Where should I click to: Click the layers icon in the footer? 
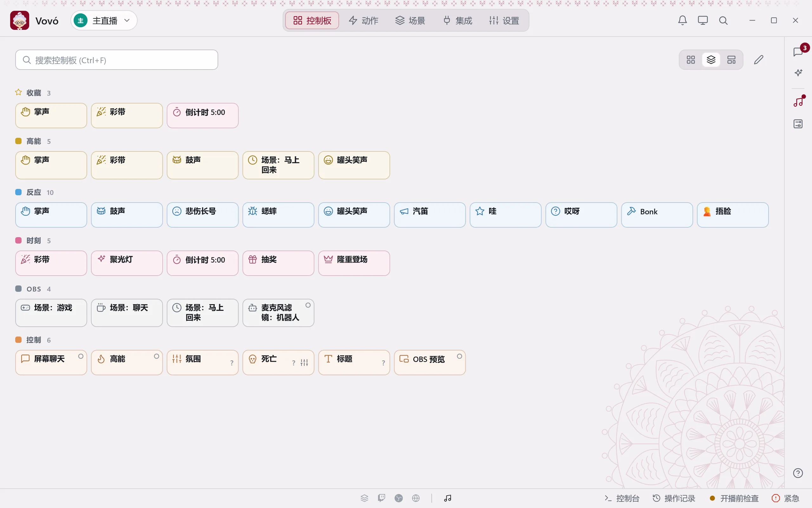[364, 498]
